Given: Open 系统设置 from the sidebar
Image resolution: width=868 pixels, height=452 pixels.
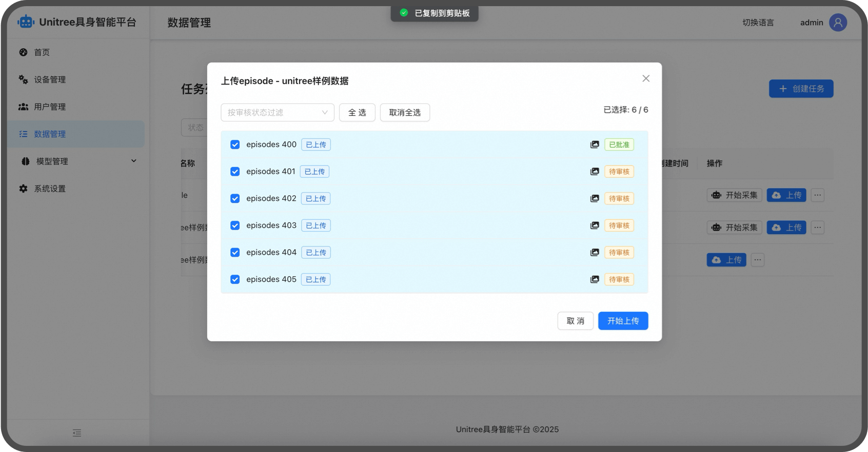Looking at the screenshot, I should coord(50,189).
